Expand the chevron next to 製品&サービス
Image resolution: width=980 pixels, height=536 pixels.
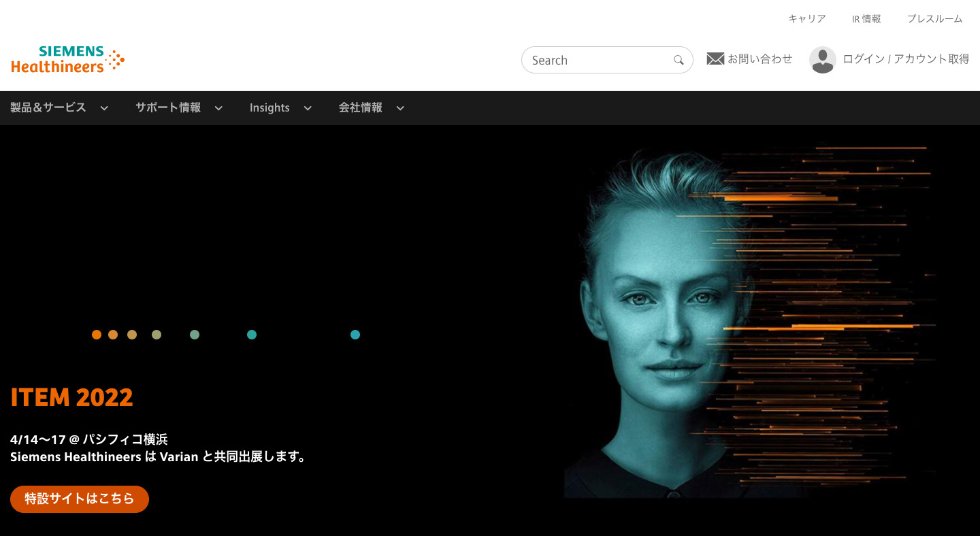coord(104,108)
